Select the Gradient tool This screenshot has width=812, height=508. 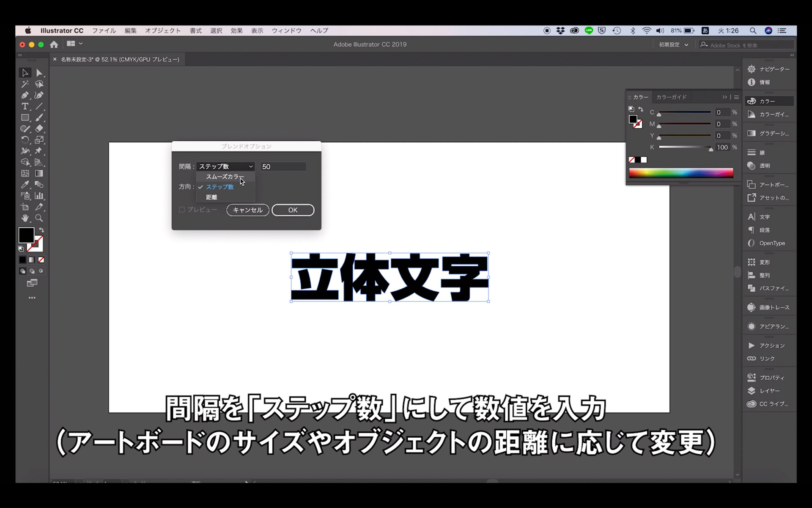tap(39, 173)
